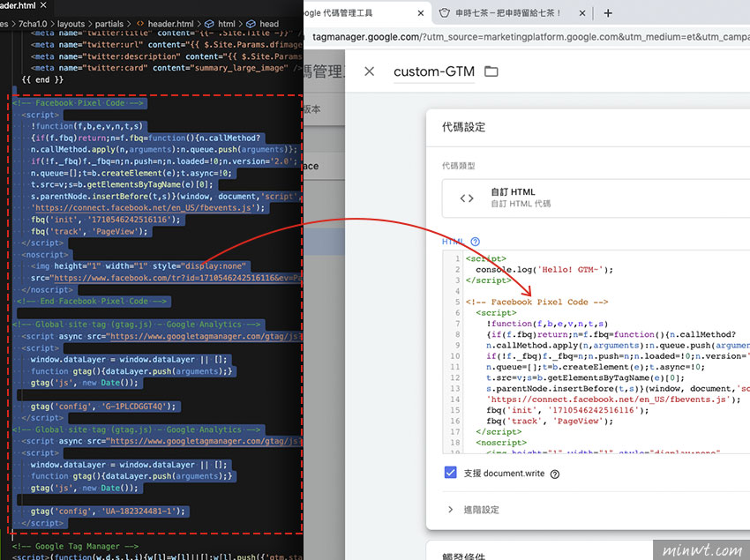
Task: Click gtag config G-1PLCDGGT4Q line
Action: click(103, 407)
